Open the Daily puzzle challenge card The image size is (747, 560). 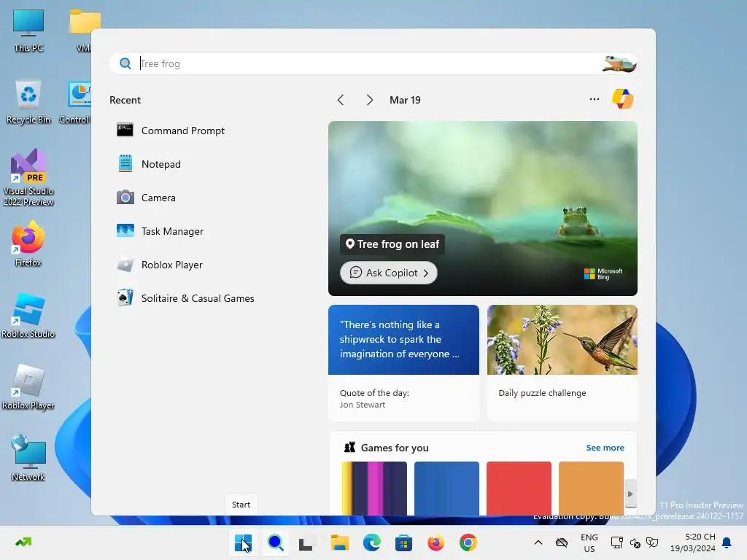click(x=562, y=363)
